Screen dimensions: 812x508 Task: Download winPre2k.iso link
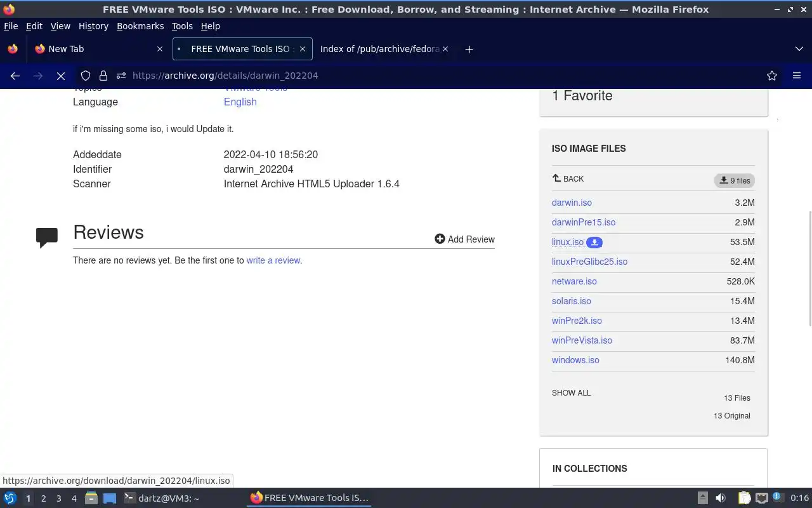pos(577,321)
